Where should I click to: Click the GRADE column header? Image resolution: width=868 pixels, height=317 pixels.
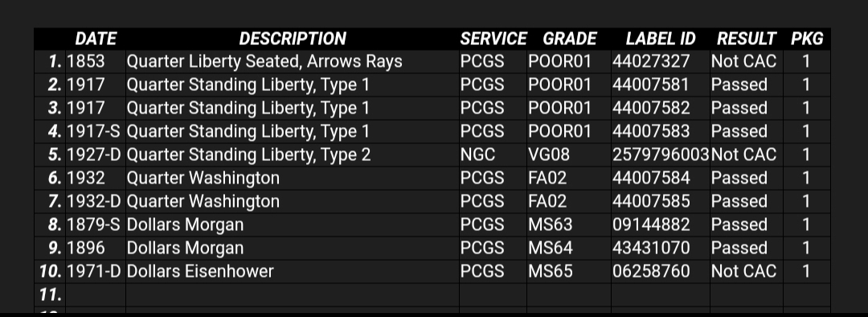pyautogui.click(x=569, y=39)
